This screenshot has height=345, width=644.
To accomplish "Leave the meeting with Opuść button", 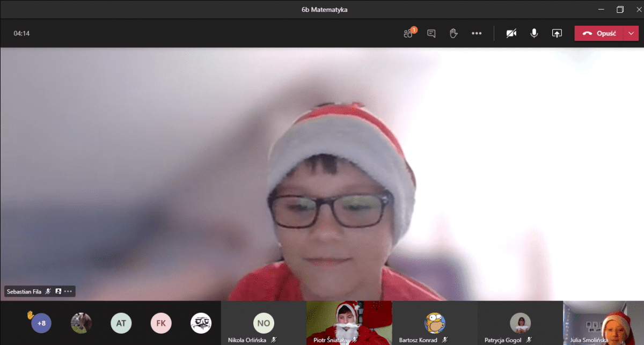I will [x=599, y=33].
